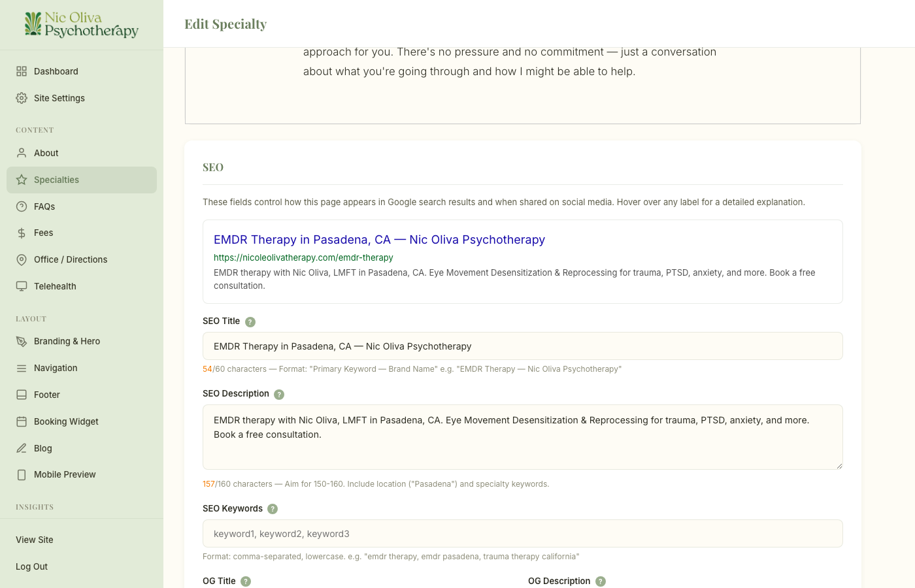Click the help icon beside SEO Title
Screen dimensions: 915x588
pyautogui.click(x=250, y=321)
